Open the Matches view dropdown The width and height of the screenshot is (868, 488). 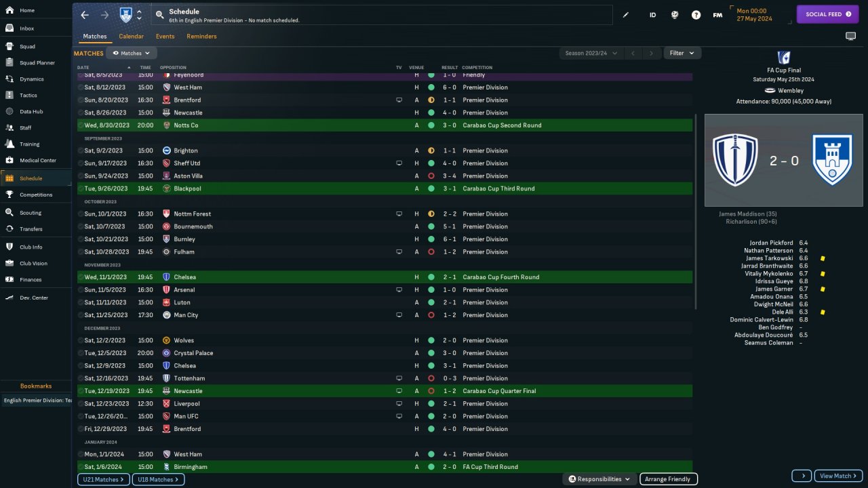pos(132,53)
